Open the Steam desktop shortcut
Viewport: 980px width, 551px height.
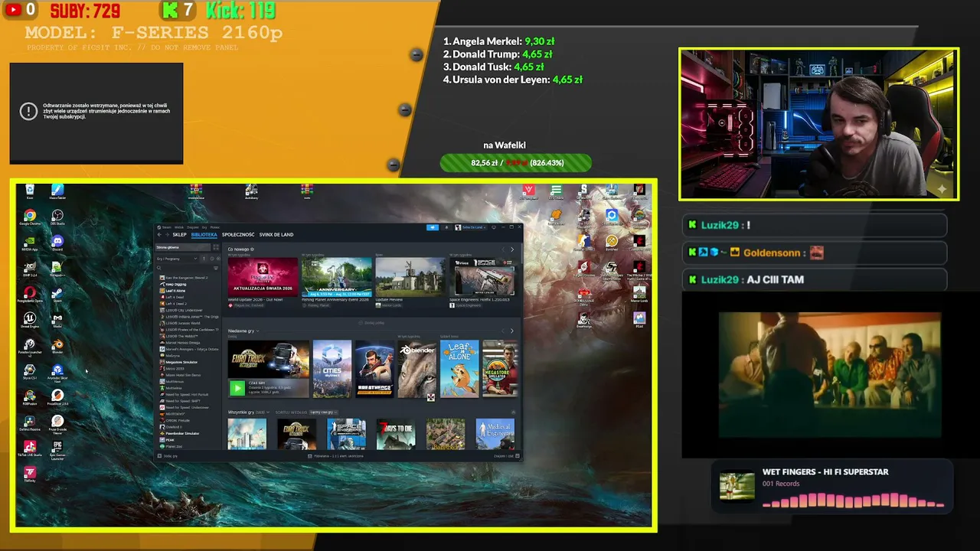coord(57,295)
